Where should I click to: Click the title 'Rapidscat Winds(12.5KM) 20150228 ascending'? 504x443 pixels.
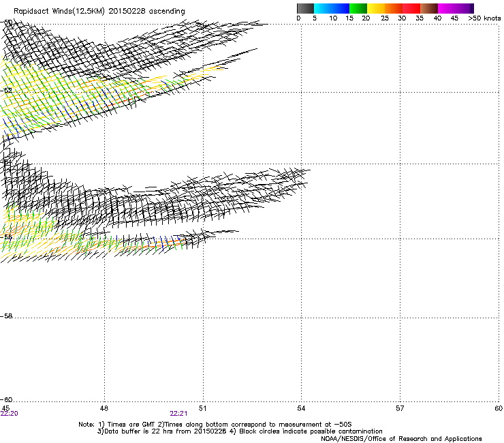coord(99,12)
